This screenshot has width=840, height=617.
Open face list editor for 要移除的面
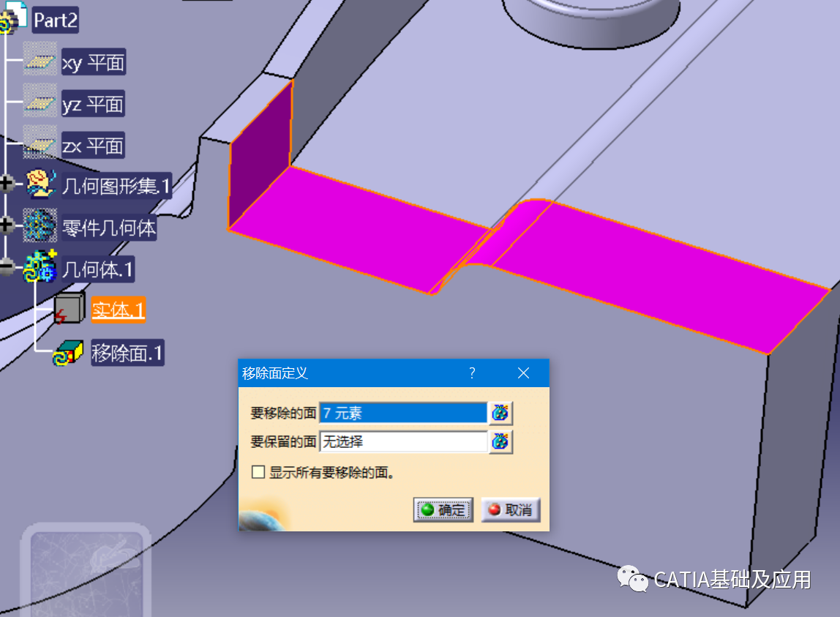pos(500,413)
